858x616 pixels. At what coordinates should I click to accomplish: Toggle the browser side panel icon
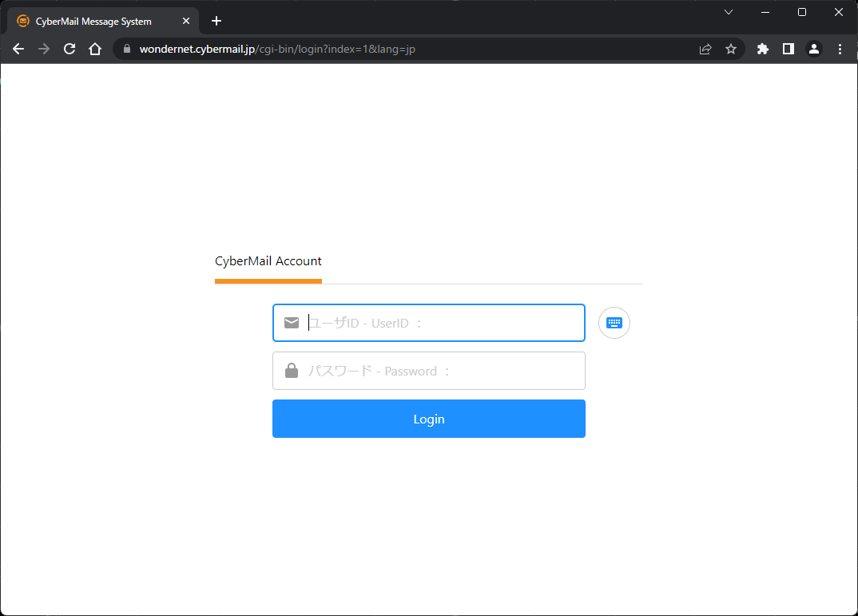[788, 50]
